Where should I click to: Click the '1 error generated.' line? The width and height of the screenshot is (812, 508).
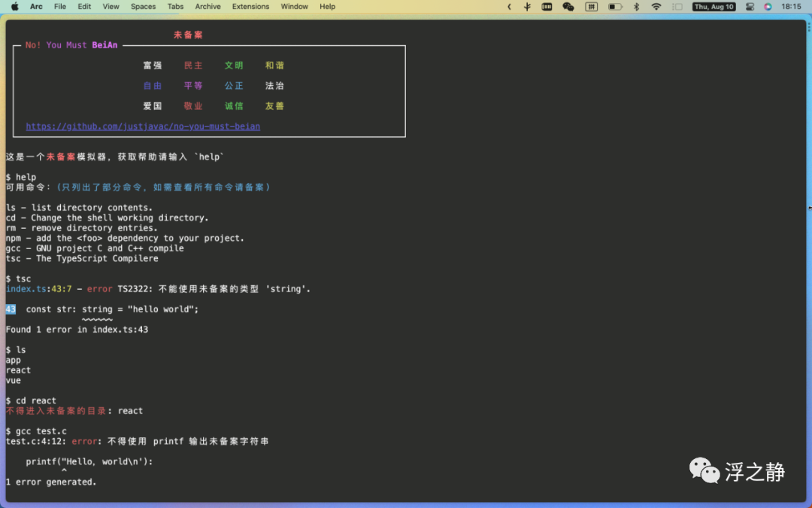[51, 482]
